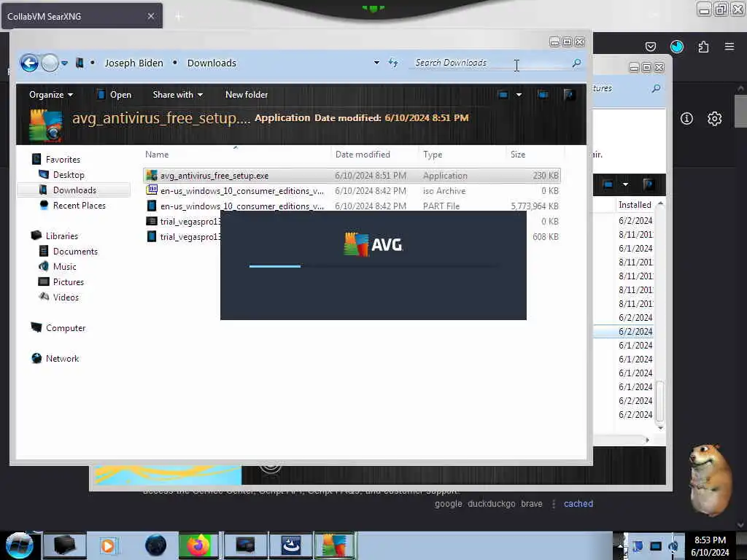The width and height of the screenshot is (747, 560).
Task: Select the PART File windows 10 entry
Action: [352, 206]
